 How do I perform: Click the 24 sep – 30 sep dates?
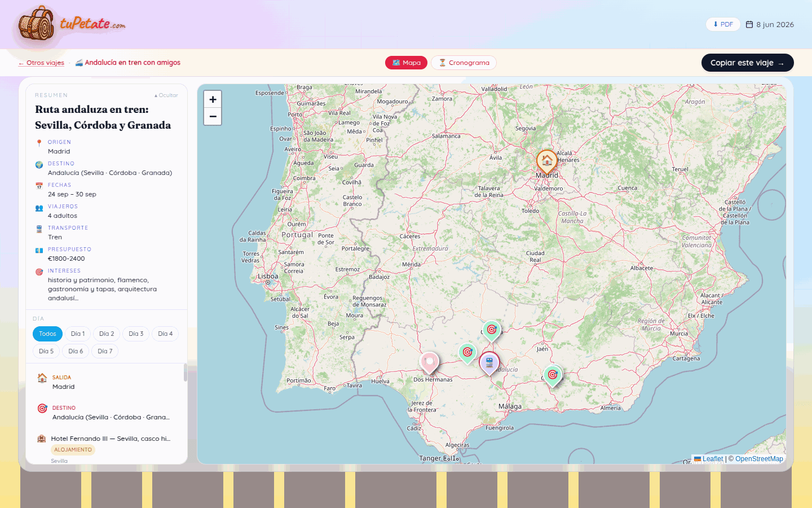pyautogui.click(x=72, y=194)
